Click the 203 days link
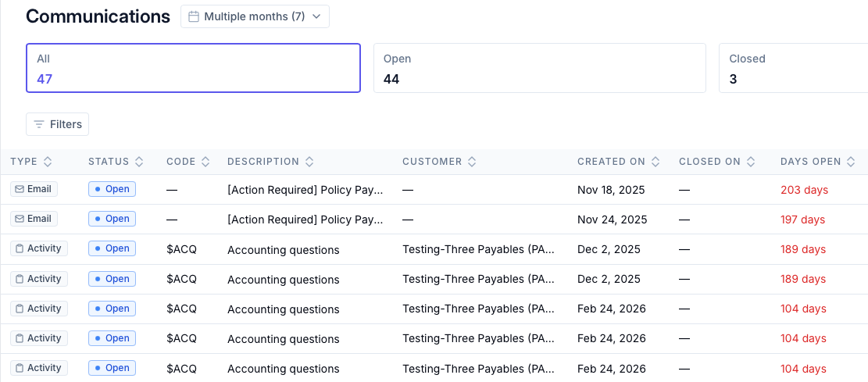868x382 pixels. [x=804, y=190]
